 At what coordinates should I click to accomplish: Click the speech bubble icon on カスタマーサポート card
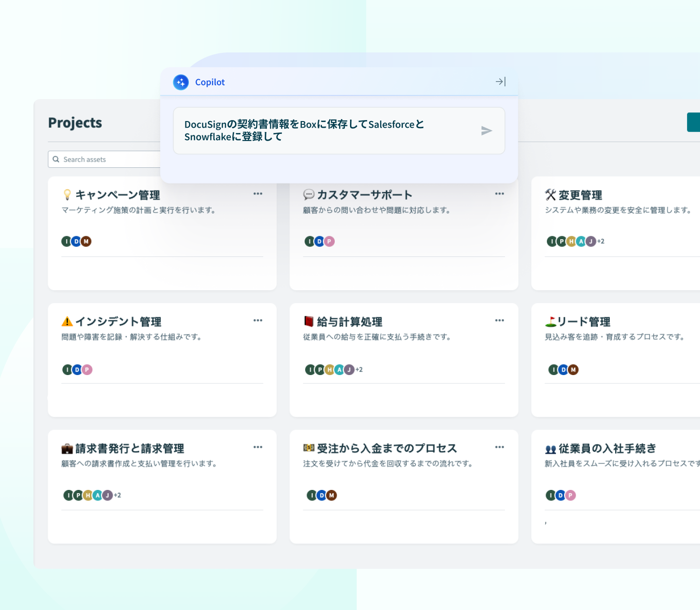coord(309,194)
